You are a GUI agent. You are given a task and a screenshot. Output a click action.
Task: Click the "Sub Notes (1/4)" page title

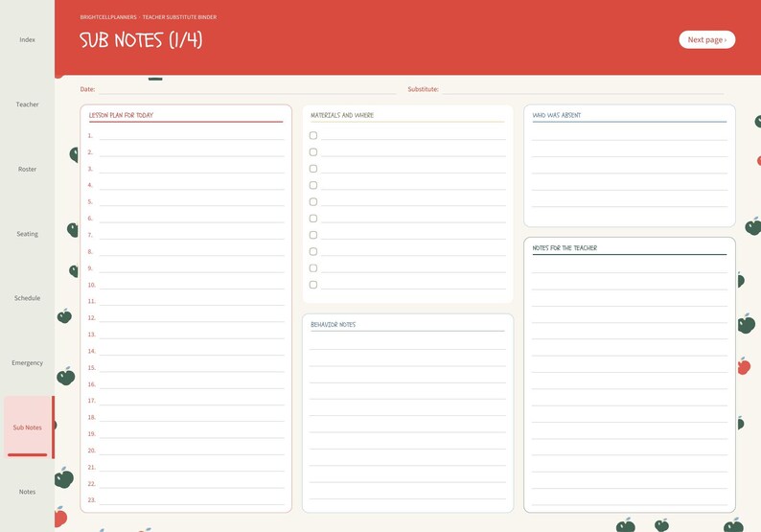(141, 40)
